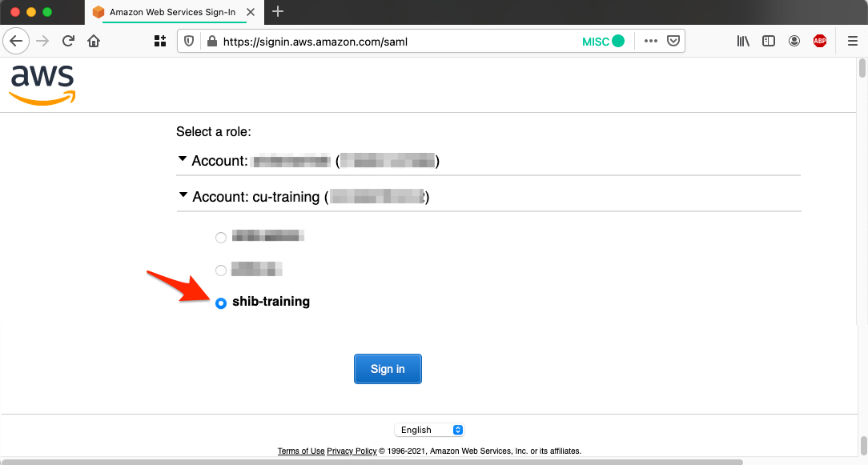Close the Amazon Web Services Sign-In tab

coord(251,12)
